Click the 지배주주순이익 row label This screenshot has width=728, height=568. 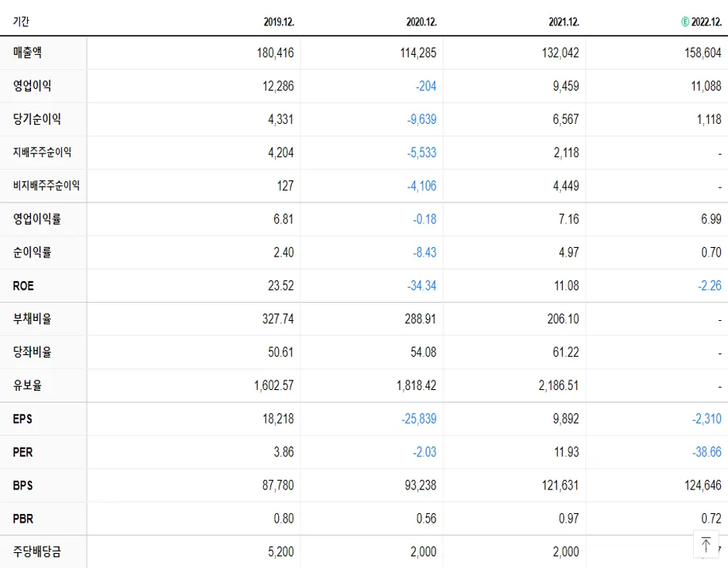[x=42, y=153]
